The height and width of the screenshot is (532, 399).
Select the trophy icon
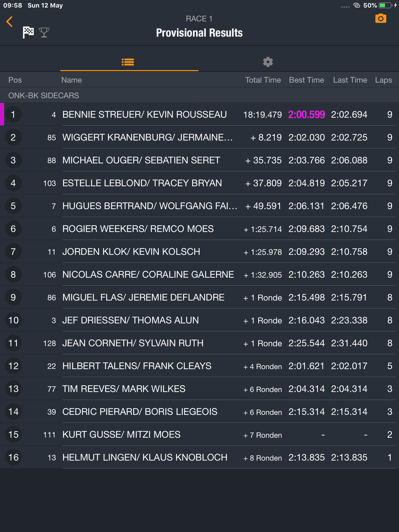(x=44, y=32)
